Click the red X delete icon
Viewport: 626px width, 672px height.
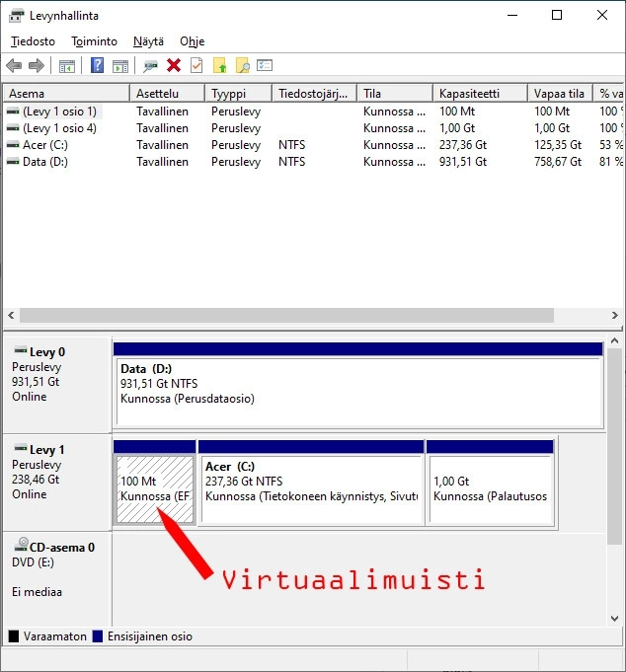[x=174, y=66]
